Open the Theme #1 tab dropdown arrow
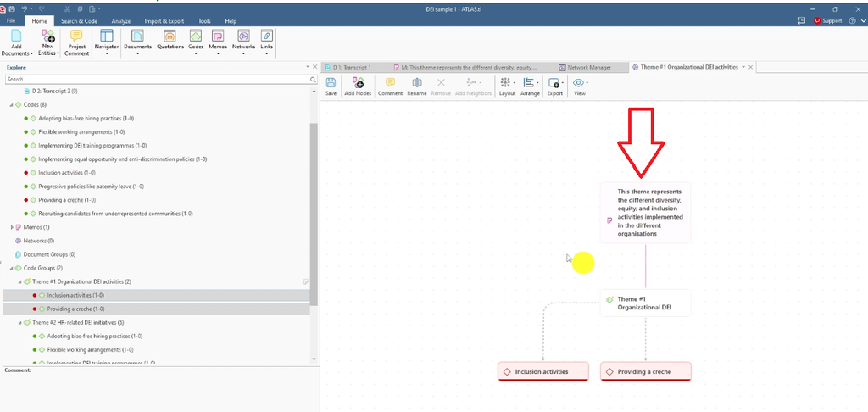 [x=743, y=67]
